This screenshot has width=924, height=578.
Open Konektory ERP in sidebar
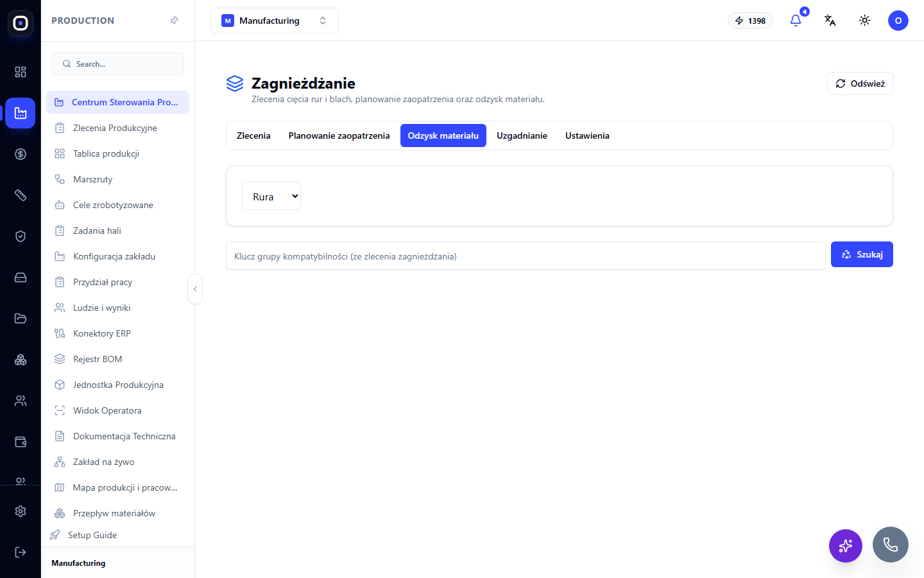[118, 333]
